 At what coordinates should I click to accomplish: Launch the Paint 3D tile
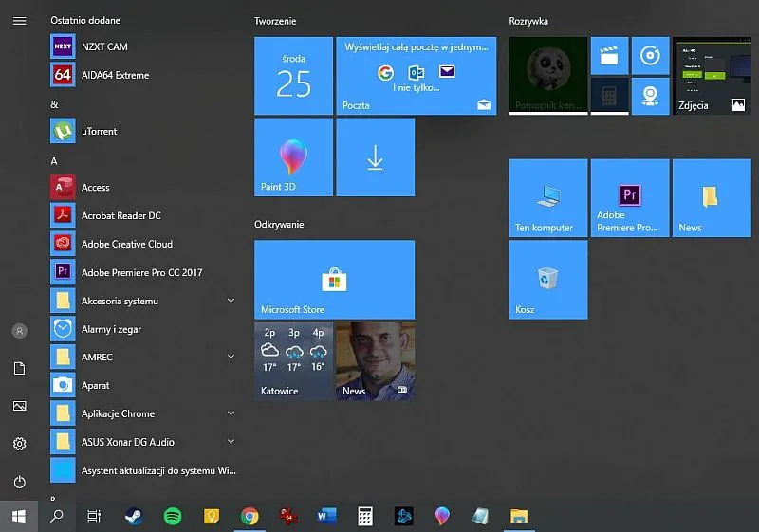pyautogui.click(x=293, y=157)
